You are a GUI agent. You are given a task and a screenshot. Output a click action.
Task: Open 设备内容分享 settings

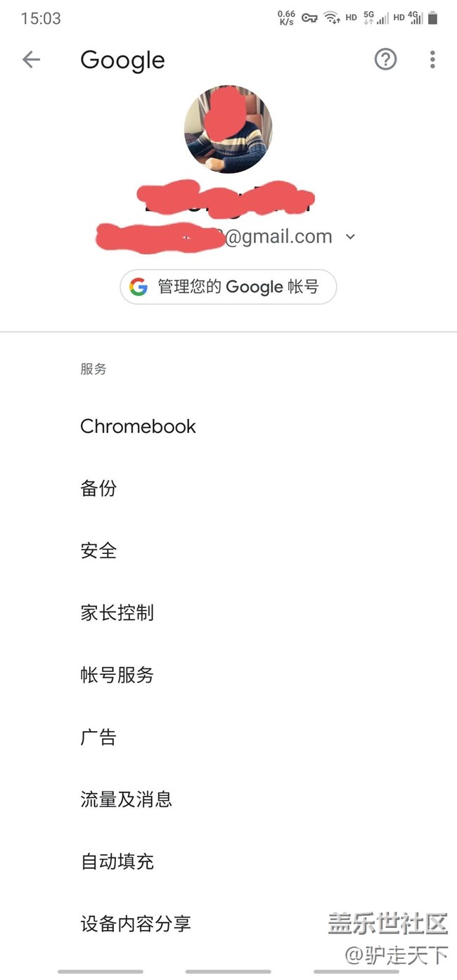tap(135, 923)
